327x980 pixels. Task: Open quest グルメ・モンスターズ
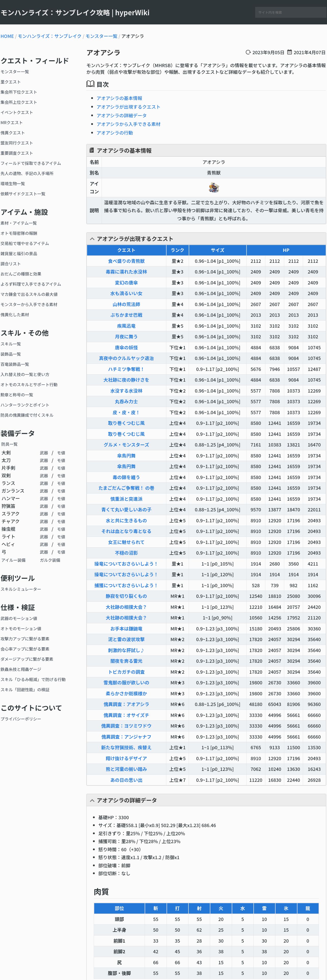126,445
